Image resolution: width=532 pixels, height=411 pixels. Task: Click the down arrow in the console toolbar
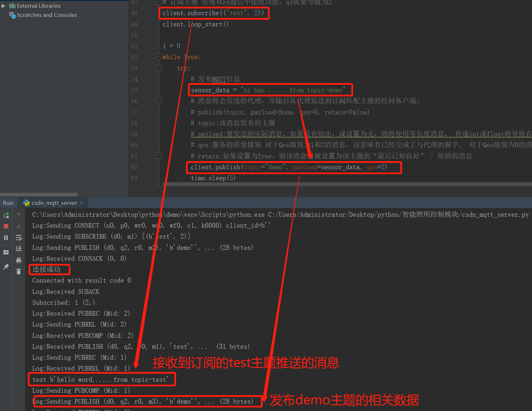(19, 226)
